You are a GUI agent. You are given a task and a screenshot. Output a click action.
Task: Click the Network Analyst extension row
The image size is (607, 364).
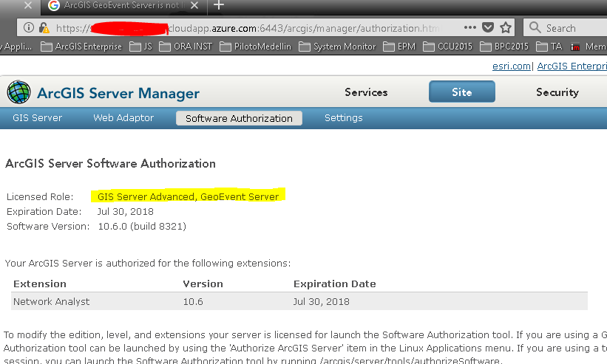(299, 301)
